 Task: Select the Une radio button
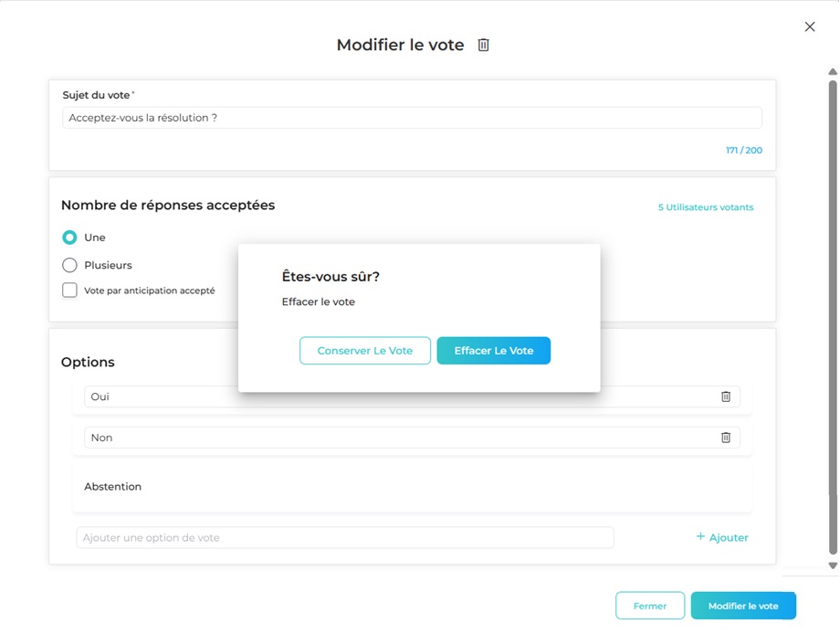[69, 238]
